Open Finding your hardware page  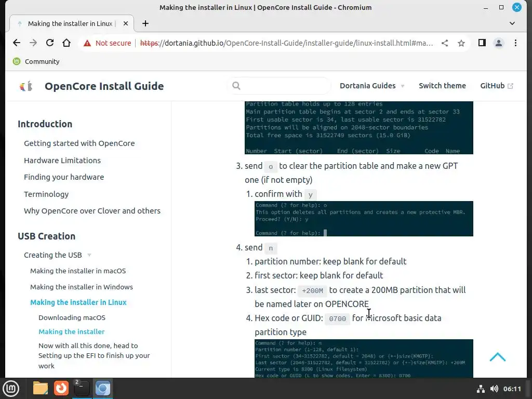tap(64, 177)
